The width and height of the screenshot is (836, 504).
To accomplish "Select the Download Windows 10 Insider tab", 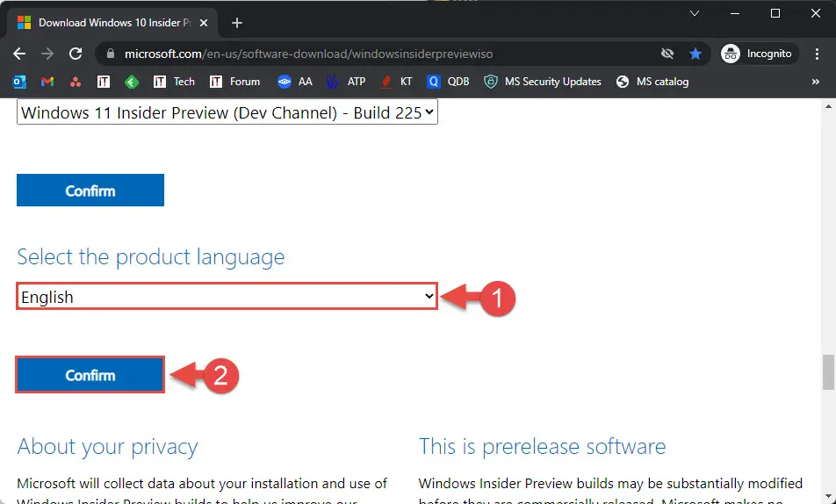I will tap(112, 23).
